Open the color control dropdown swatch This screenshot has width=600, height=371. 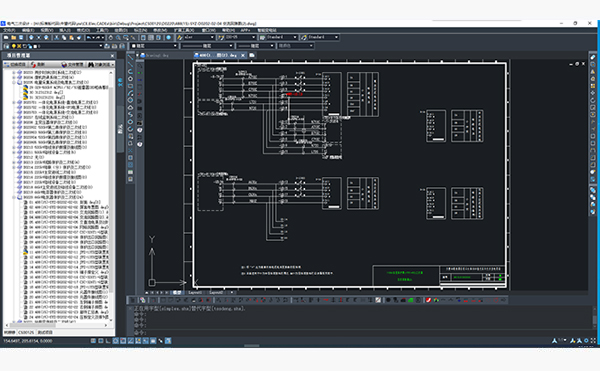[154, 46]
